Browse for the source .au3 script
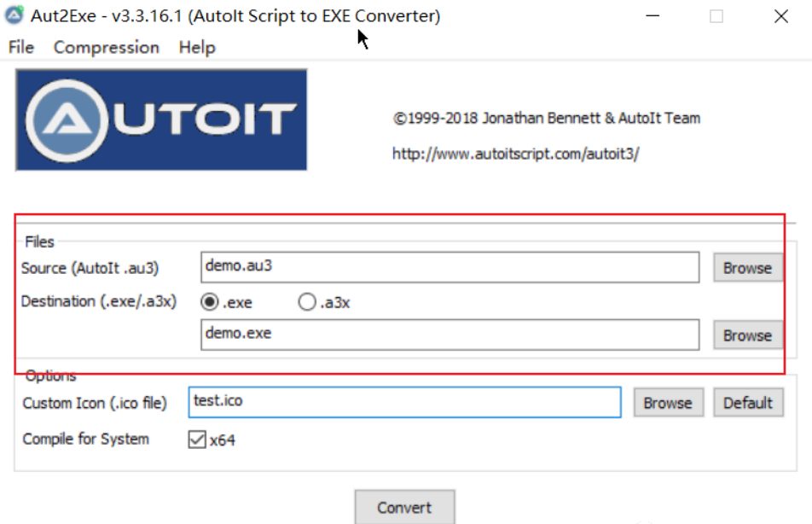 click(x=747, y=268)
